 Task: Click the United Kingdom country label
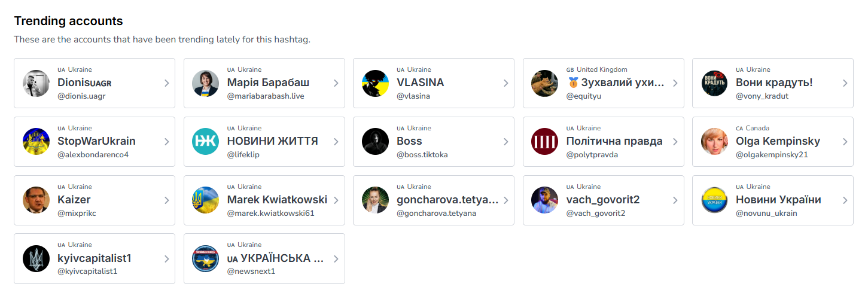[x=602, y=69]
